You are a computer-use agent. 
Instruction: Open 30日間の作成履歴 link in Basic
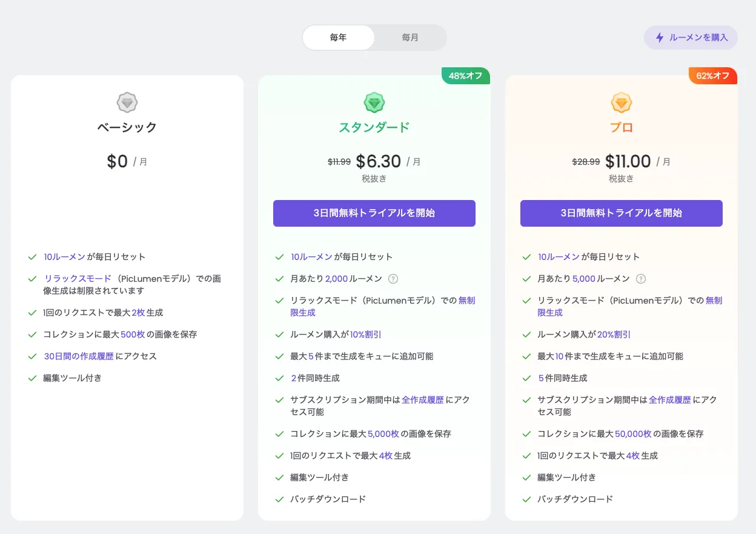[79, 356]
